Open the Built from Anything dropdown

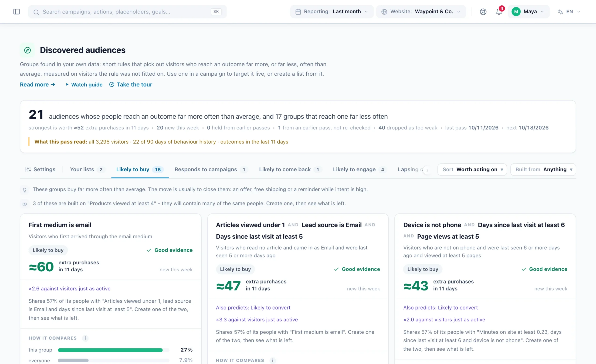pyautogui.click(x=543, y=169)
